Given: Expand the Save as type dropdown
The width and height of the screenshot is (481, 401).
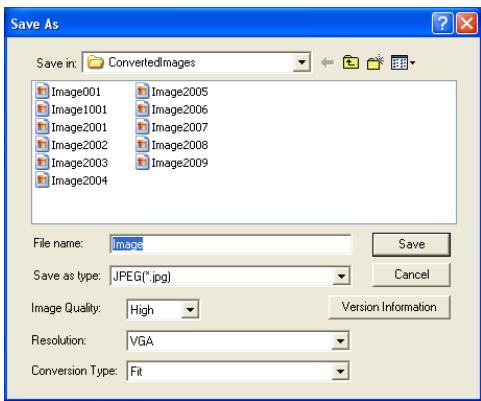Looking at the screenshot, I should (341, 276).
